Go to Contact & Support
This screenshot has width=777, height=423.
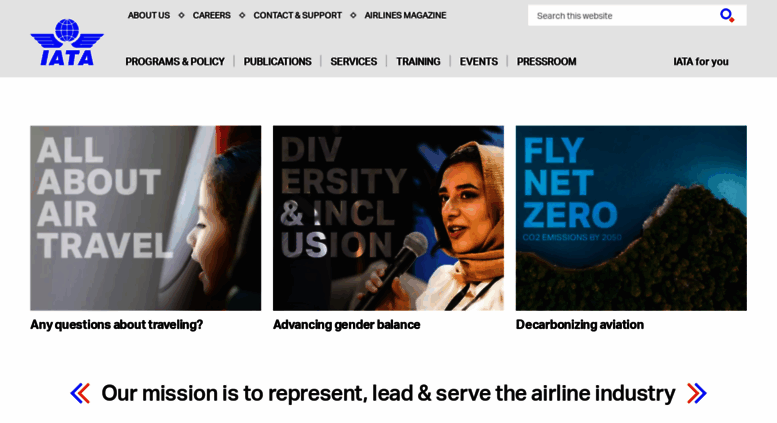click(x=297, y=15)
